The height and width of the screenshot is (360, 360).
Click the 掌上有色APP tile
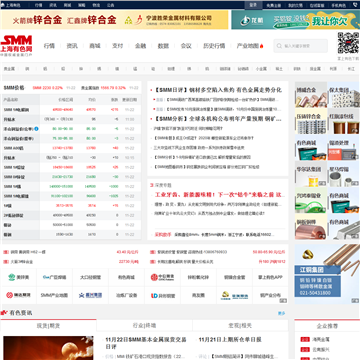(x=270, y=277)
